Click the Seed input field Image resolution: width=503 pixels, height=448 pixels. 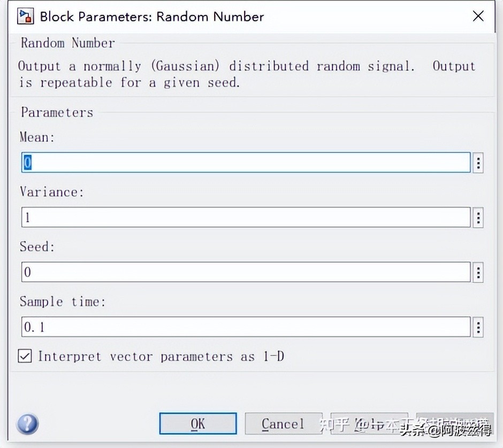click(x=246, y=272)
